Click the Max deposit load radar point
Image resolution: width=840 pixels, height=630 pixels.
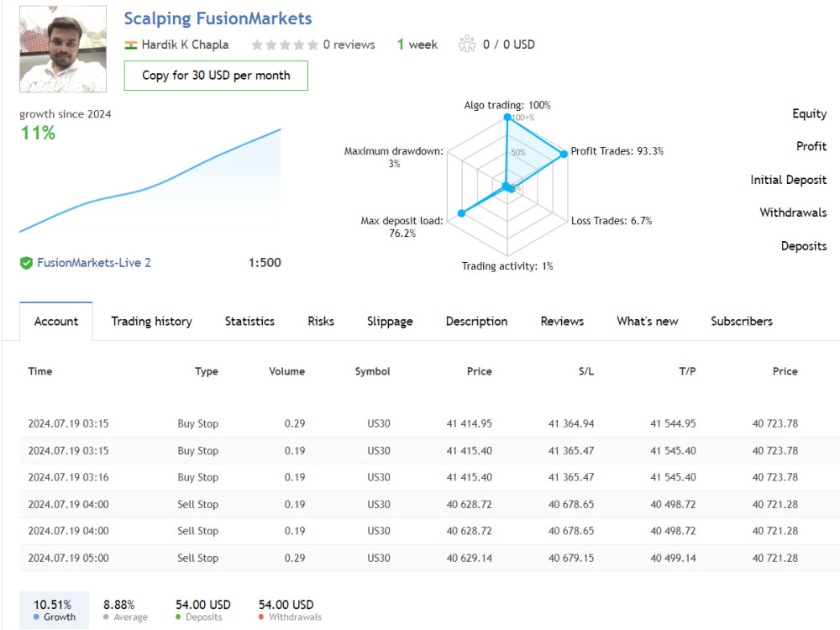461,213
